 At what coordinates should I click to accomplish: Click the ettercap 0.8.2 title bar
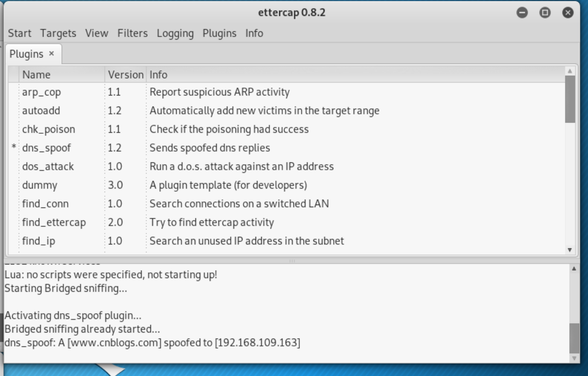[x=291, y=12]
